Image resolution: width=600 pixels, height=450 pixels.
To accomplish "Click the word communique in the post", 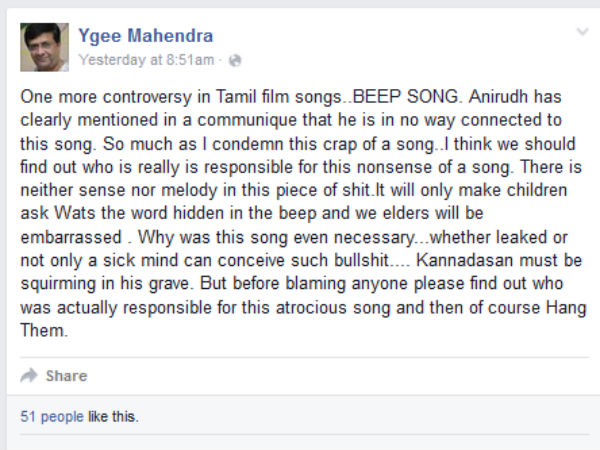I will point(247,120).
